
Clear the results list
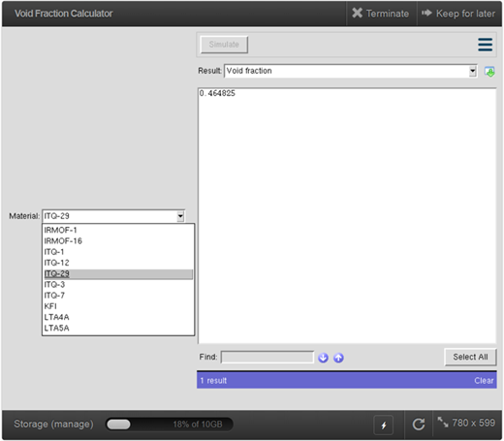point(484,381)
